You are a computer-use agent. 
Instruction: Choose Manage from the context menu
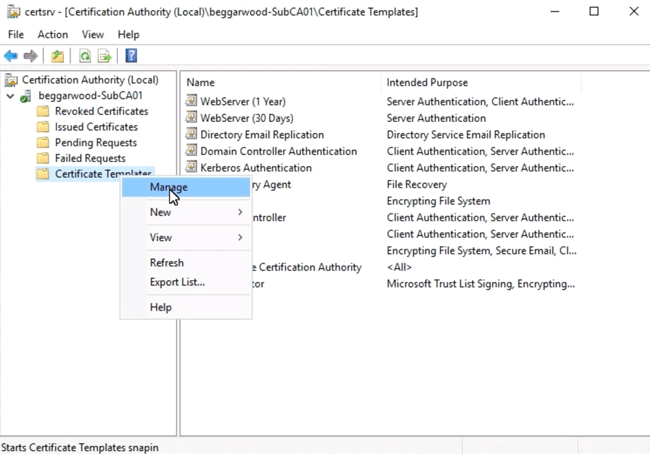coord(186,187)
